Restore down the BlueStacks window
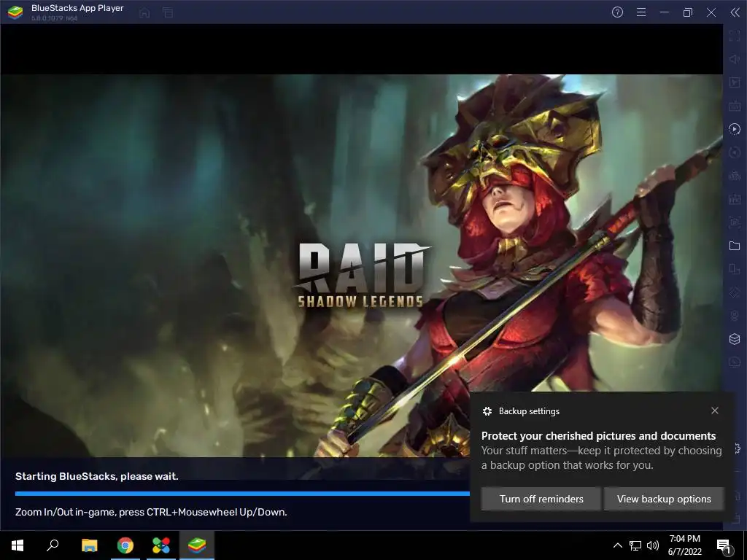This screenshot has width=747, height=560. pyautogui.click(x=687, y=12)
